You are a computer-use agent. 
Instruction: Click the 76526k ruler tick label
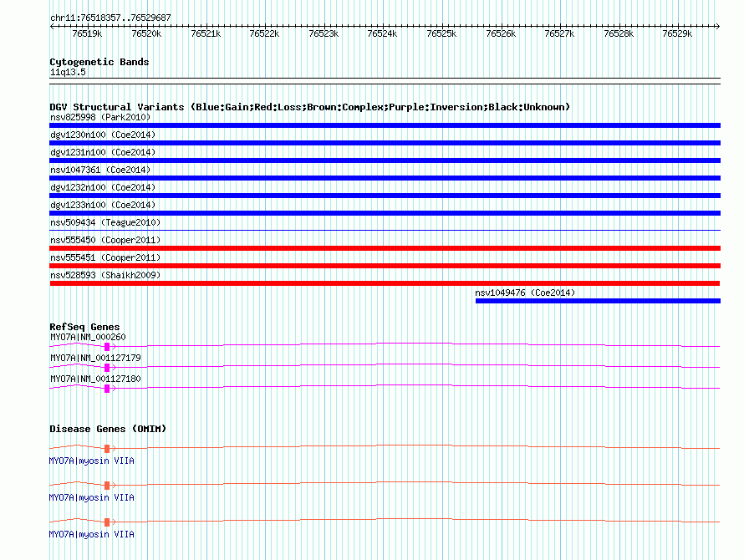tap(501, 33)
